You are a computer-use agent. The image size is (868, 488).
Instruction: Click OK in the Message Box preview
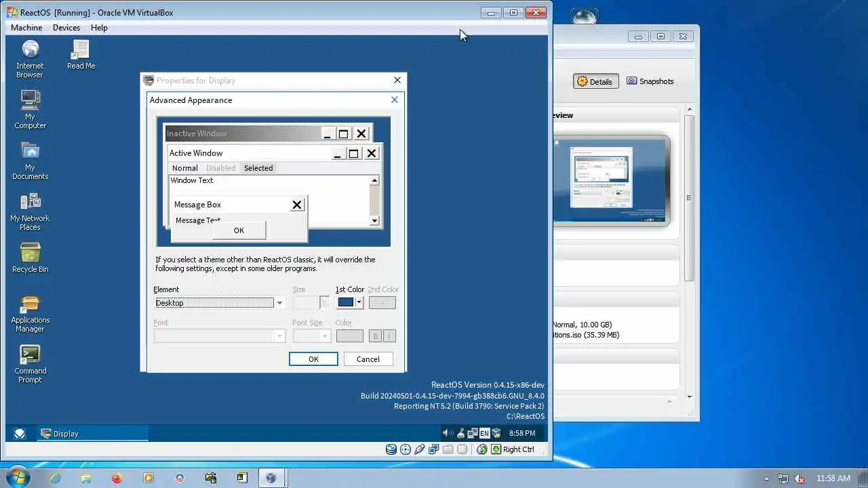[239, 230]
